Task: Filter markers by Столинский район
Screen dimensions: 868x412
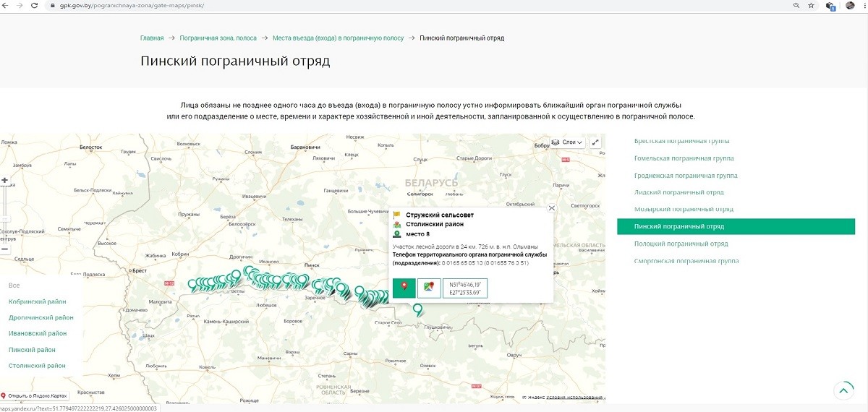Action: point(37,366)
